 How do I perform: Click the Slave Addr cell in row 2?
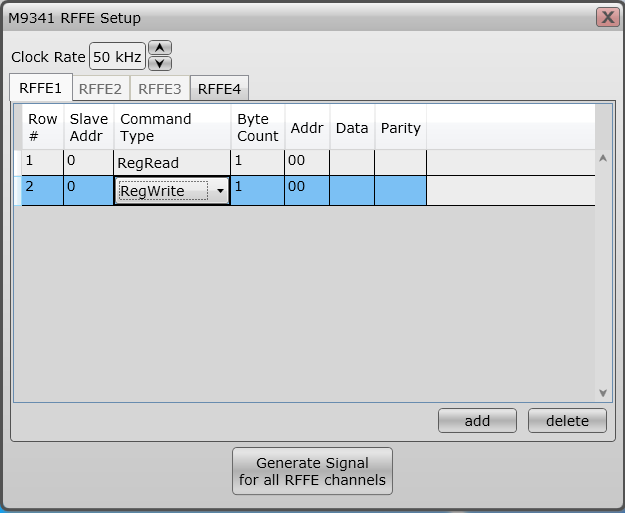88,190
